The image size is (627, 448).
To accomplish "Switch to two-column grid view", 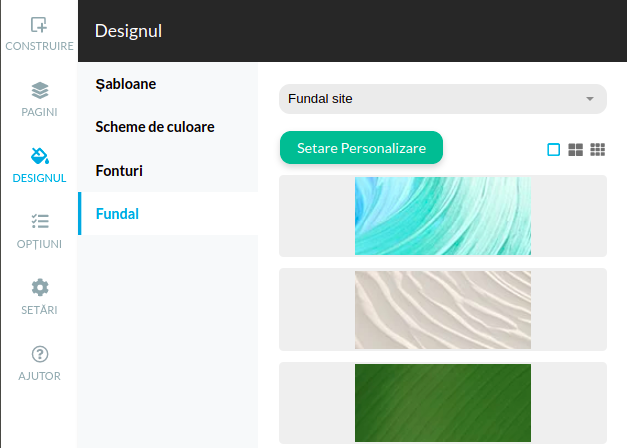I will [576, 150].
